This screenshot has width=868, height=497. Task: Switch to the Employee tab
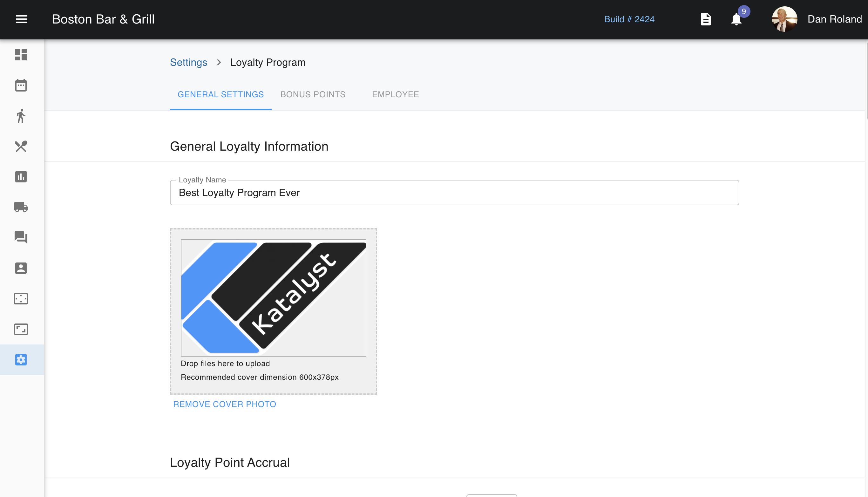395,94
